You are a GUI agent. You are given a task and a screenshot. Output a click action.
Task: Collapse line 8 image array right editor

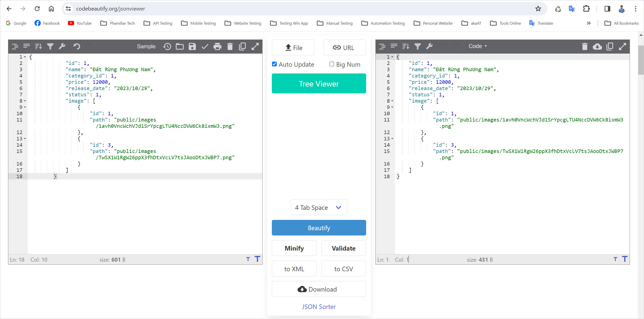tap(392, 101)
